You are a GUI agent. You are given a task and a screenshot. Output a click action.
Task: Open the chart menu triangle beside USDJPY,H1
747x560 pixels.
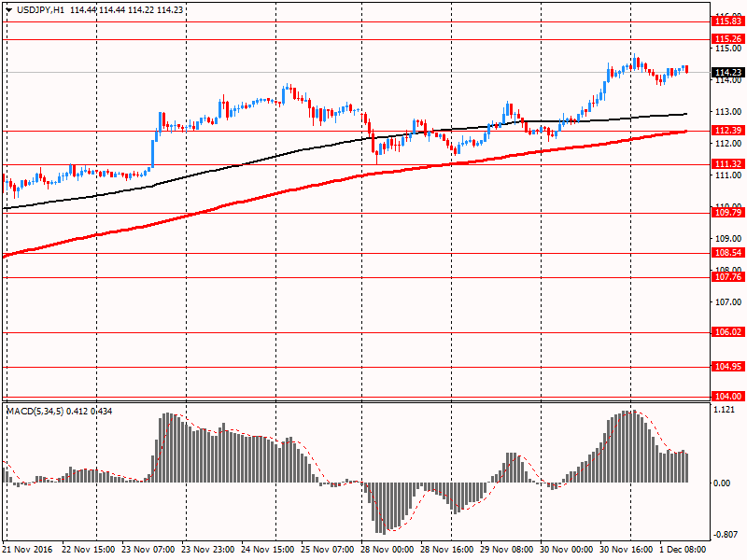tap(9, 9)
